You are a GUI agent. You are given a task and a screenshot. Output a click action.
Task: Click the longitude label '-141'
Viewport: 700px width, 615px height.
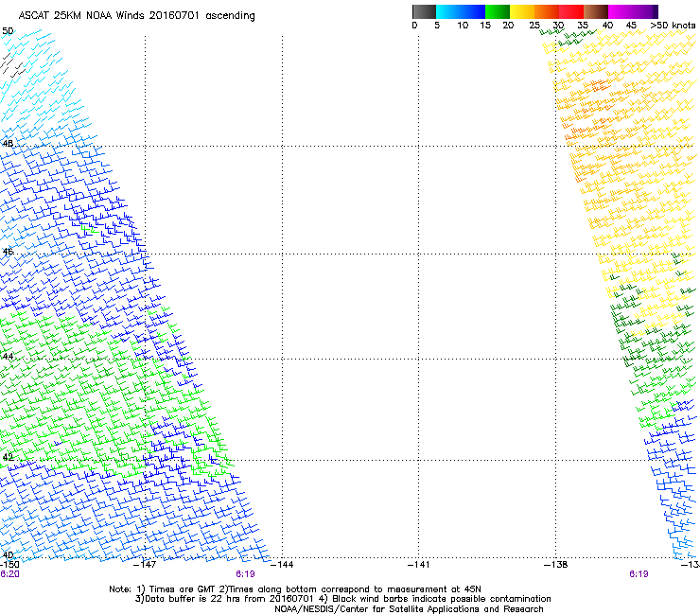coord(419,565)
